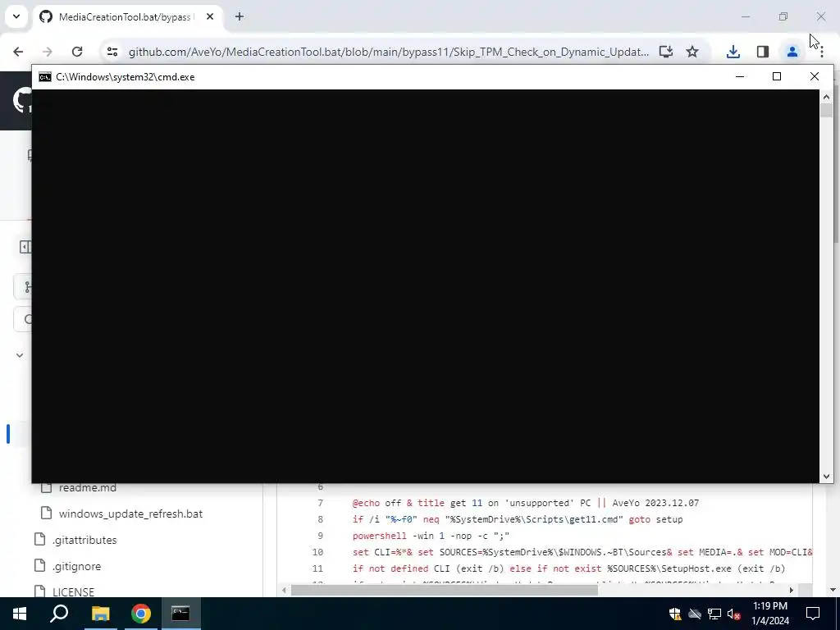Viewport: 840px width, 630px height.
Task: Switch to Chrome from taskbar
Action: (140, 614)
